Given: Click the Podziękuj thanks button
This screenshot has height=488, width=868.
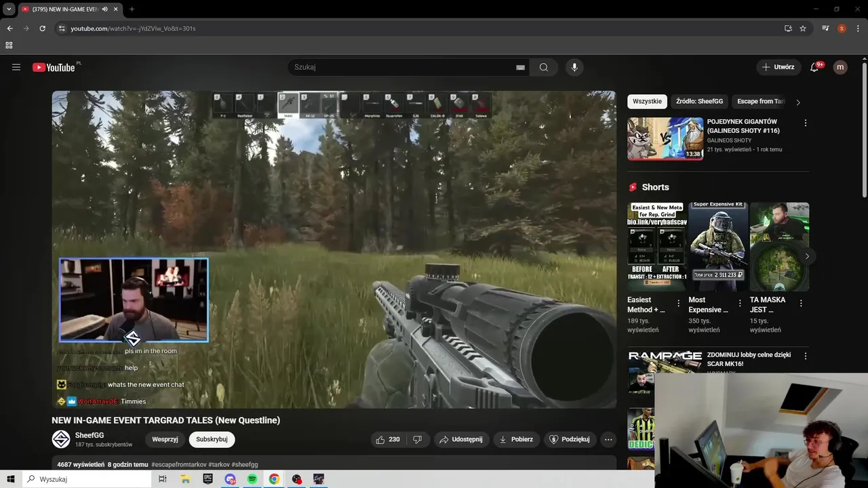Looking at the screenshot, I should (x=570, y=439).
